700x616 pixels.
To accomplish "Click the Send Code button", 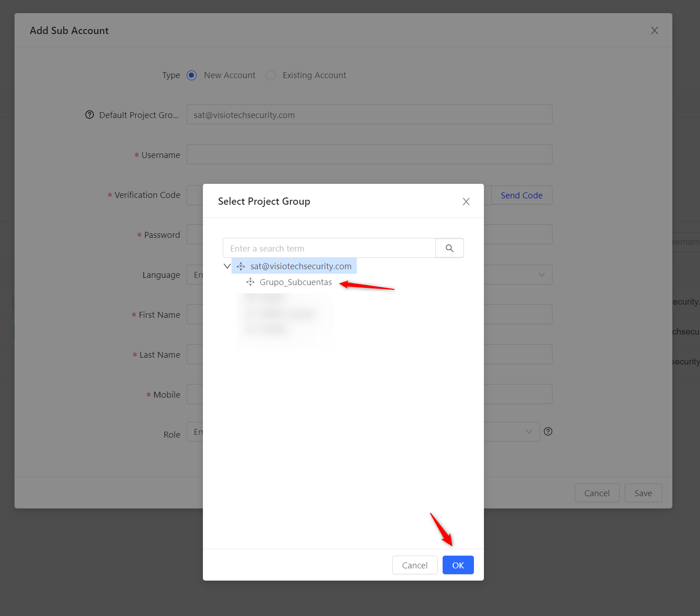I will (x=522, y=195).
